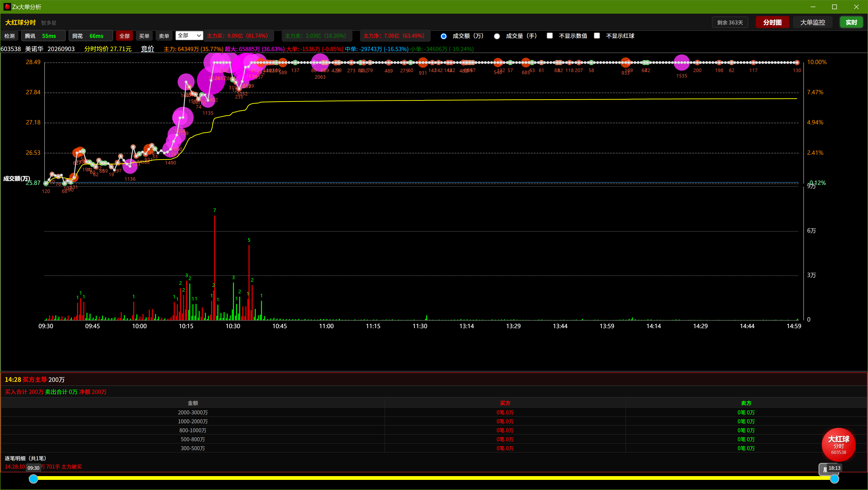Image resolution: width=868 pixels, height=490 pixels.
Task: Click the right slider handle at 18:13
Action: (834, 479)
